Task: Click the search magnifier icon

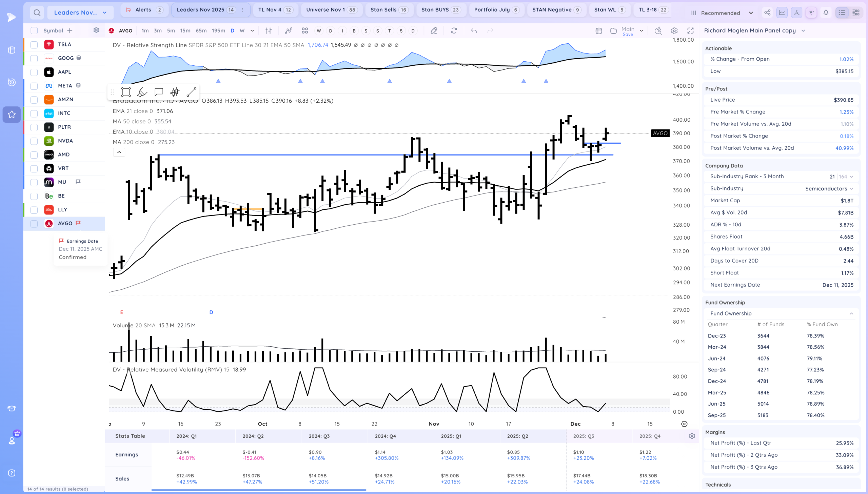Action: (37, 13)
